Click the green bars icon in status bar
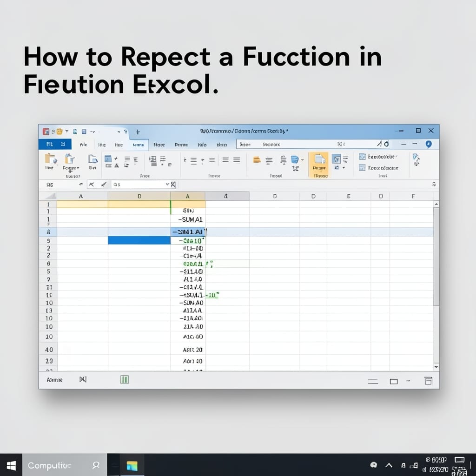 click(x=125, y=379)
